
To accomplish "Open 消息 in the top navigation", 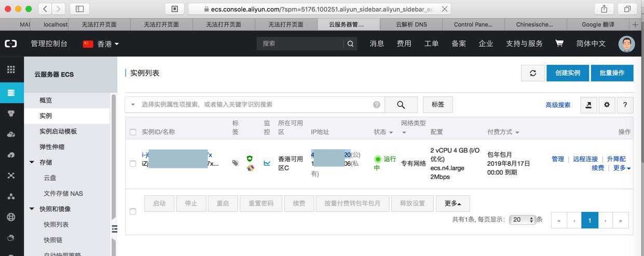I will click(377, 44).
